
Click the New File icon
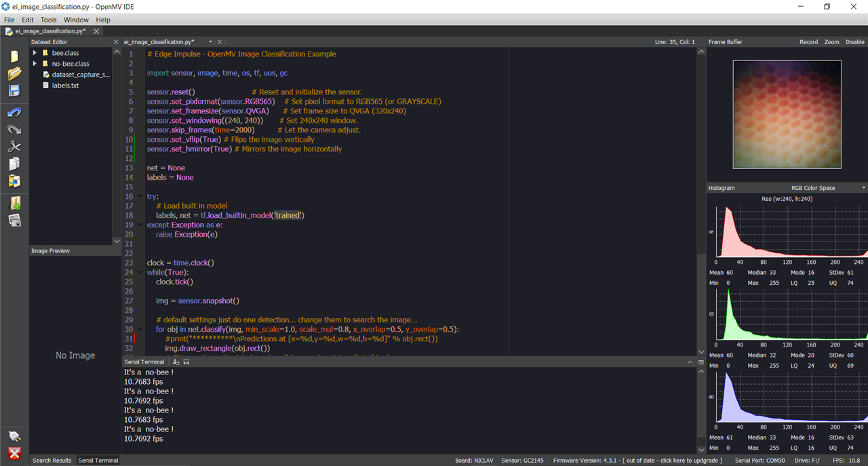pyautogui.click(x=14, y=56)
